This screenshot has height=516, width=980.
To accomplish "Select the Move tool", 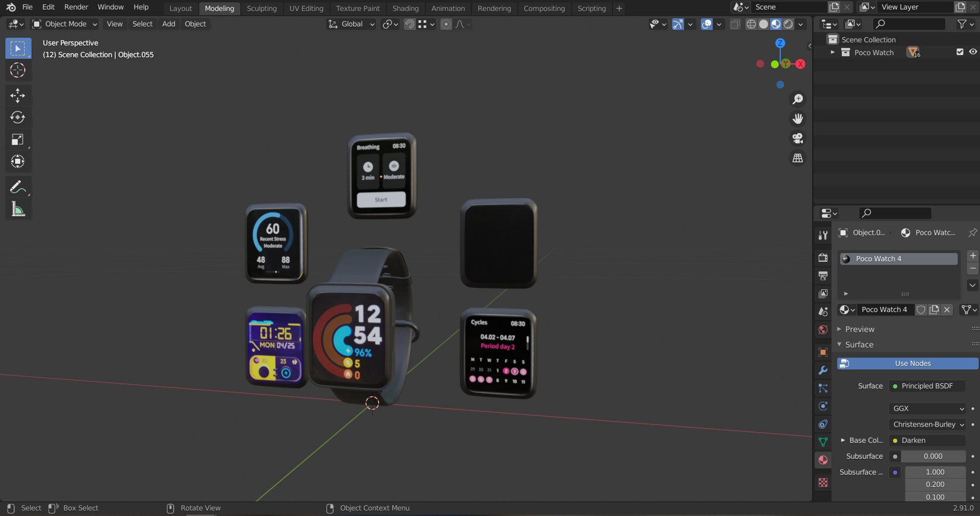I will (x=18, y=95).
